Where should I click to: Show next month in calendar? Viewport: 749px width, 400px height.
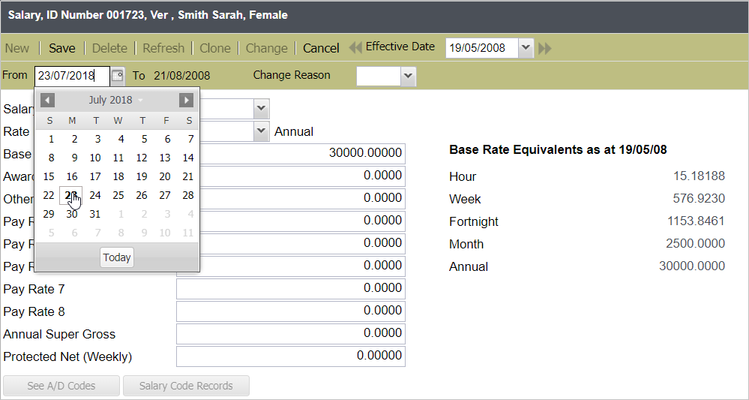click(186, 100)
